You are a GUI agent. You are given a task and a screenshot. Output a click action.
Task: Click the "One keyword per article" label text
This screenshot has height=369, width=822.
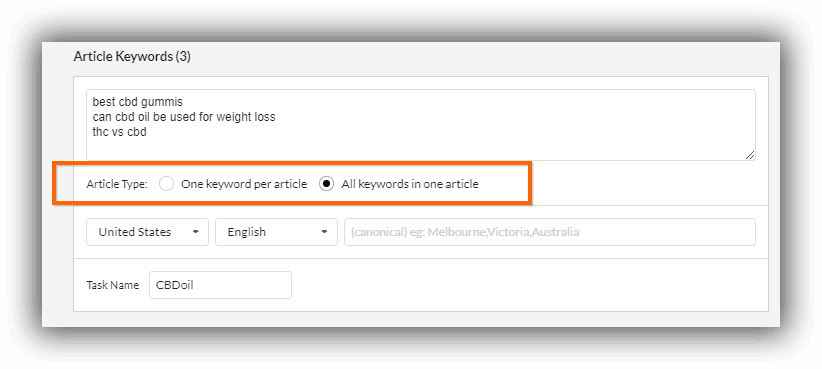pos(244,184)
